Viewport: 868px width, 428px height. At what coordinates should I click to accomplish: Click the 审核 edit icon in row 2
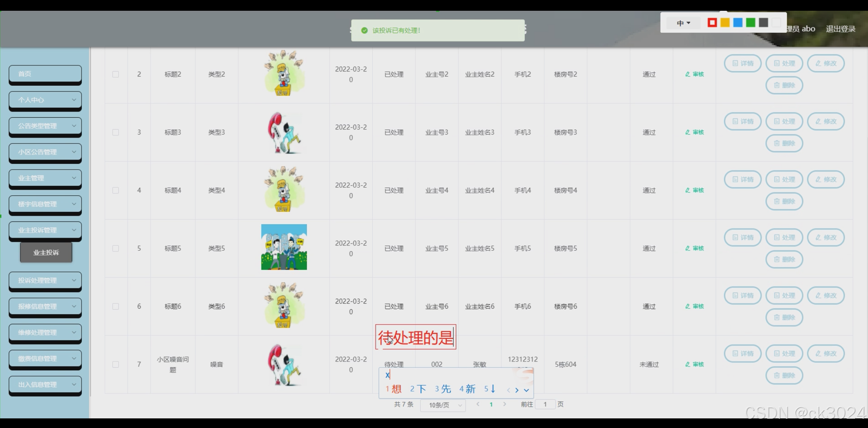[694, 74]
